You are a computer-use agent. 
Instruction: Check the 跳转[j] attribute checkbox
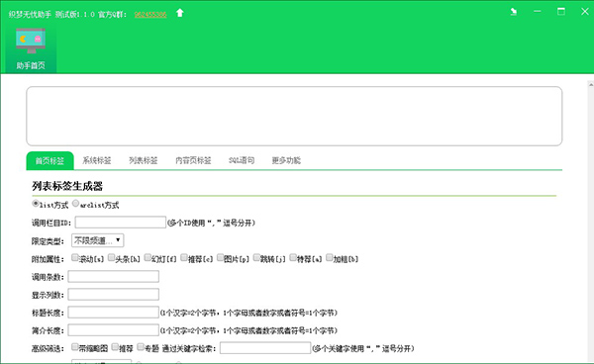256,258
